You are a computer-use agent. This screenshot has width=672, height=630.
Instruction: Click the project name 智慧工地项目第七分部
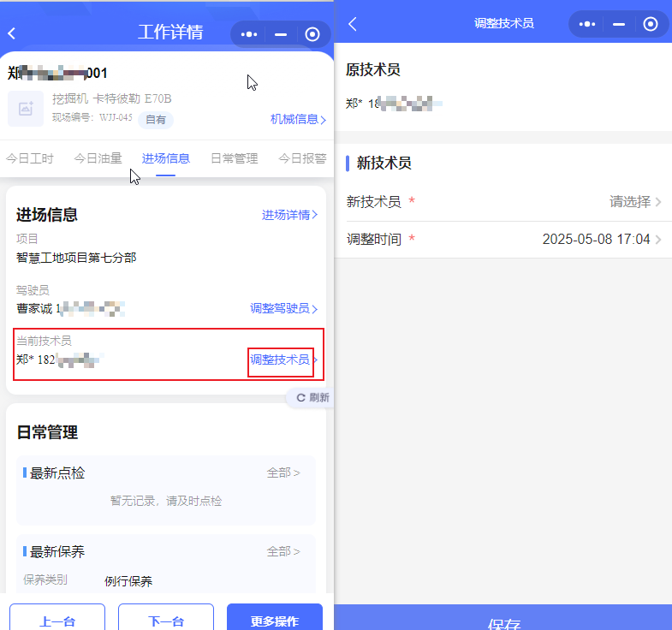(76, 258)
